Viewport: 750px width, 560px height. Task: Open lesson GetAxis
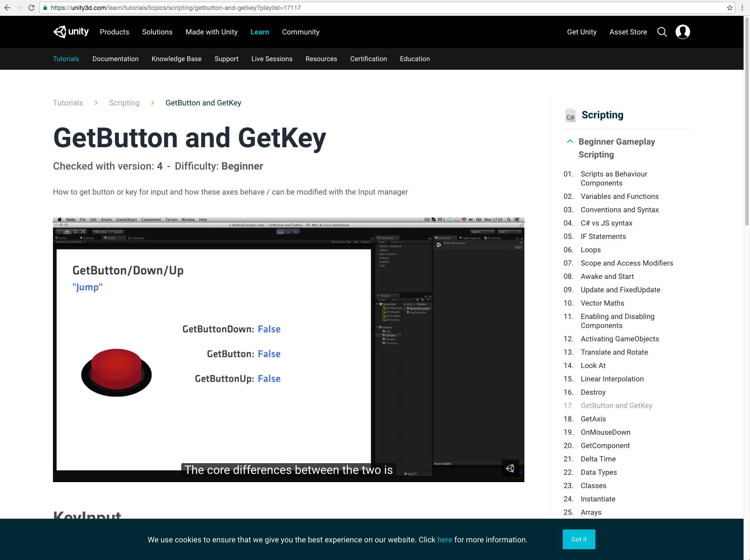click(593, 419)
